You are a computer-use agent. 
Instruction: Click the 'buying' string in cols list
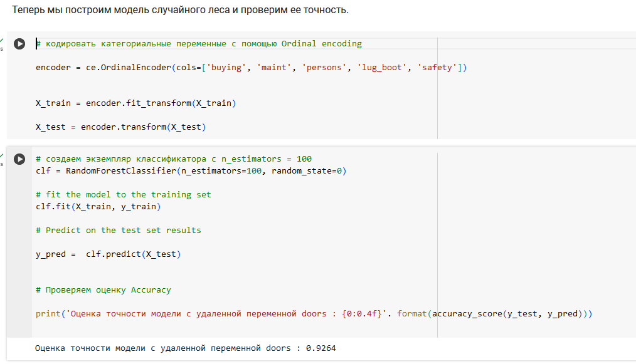(226, 68)
